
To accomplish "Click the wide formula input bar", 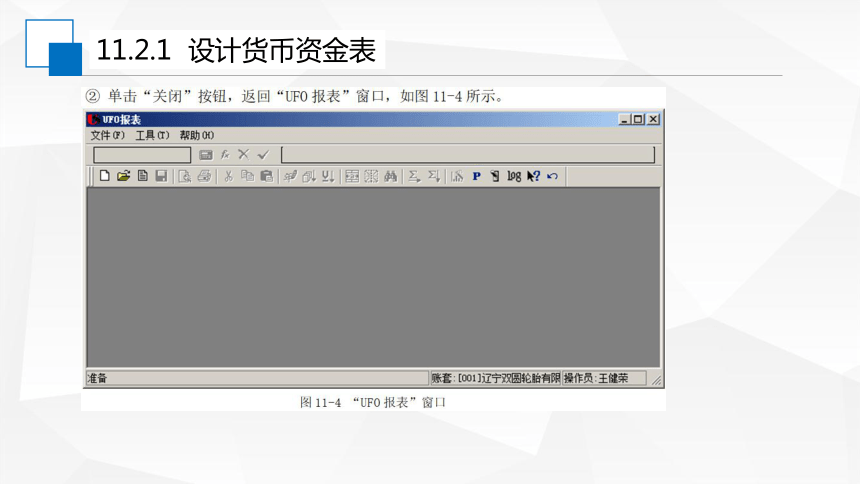I will click(x=468, y=155).
